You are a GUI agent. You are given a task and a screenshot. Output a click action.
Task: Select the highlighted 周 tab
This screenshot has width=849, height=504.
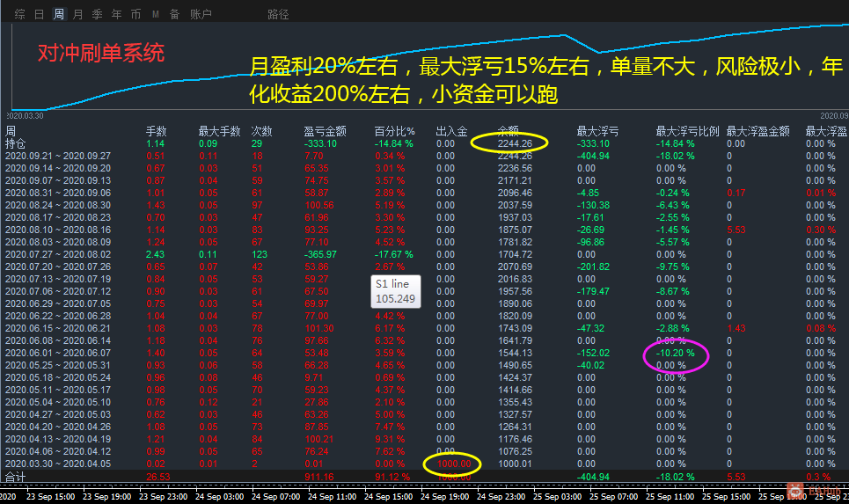[58, 14]
